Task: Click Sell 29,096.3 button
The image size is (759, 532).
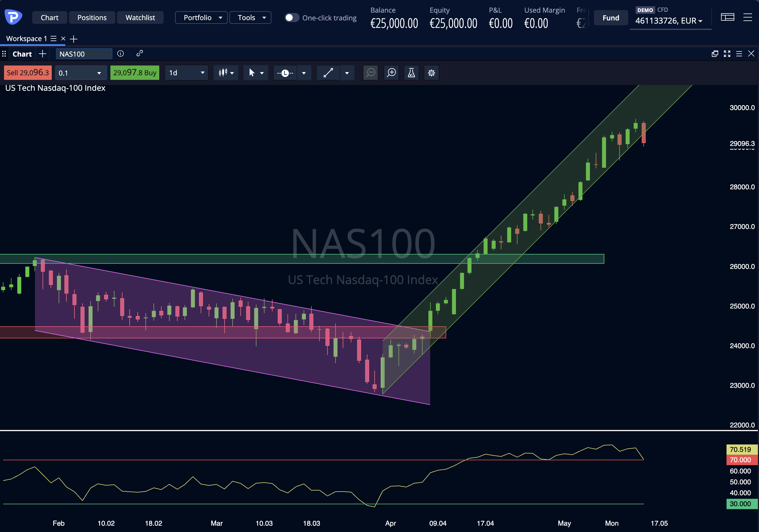Action: pos(28,73)
